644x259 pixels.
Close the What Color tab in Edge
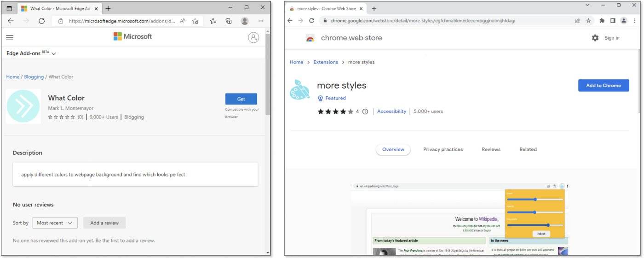[96, 8]
